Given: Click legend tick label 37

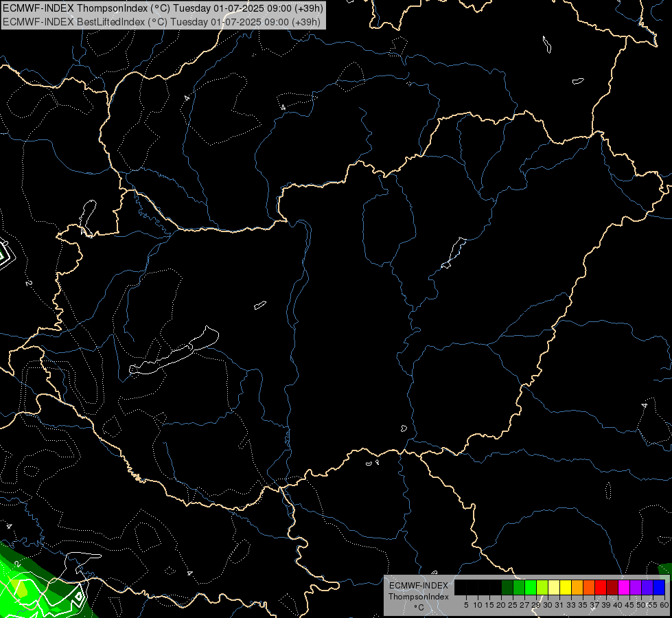Looking at the screenshot, I should [x=595, y=605].
